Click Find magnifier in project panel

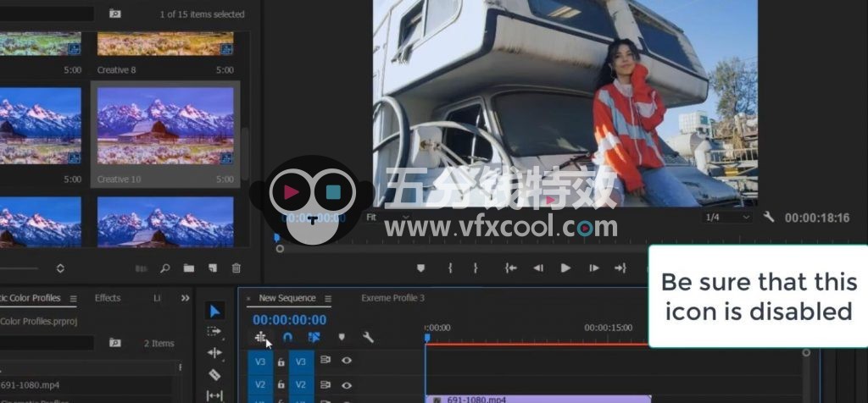coord(165,268)
